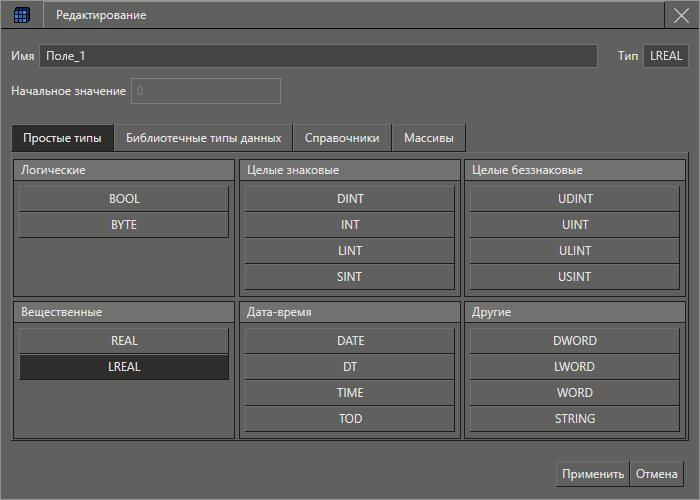Choose the BOOL data type
The width and height of the screenshot is (700, 500).
tap(124, 199)
